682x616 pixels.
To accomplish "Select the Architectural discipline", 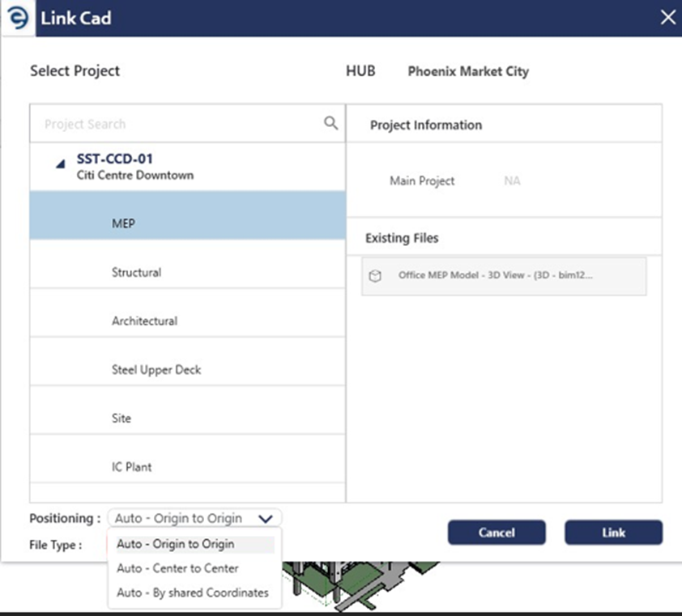I will [144, 321].
